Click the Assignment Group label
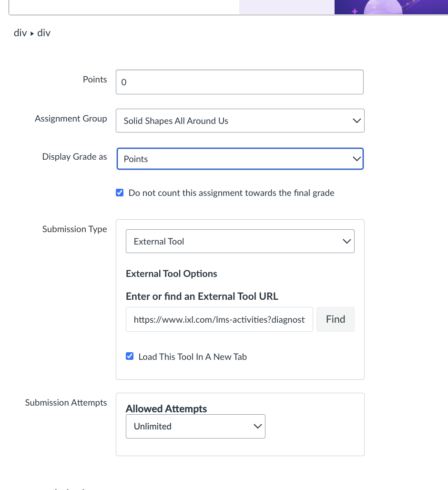Image resolution: width=448 pixels, height=490 pixels. [x=71, y=119]
